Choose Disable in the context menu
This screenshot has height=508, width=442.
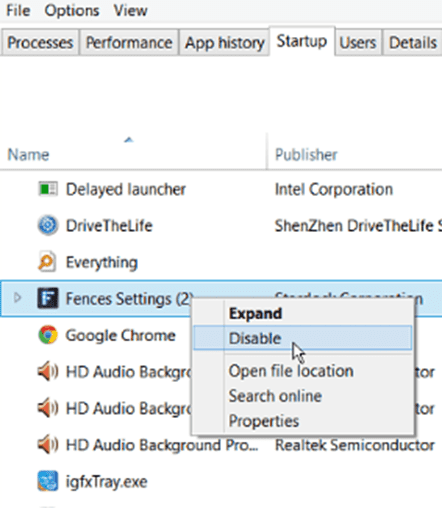pos(302,338)
